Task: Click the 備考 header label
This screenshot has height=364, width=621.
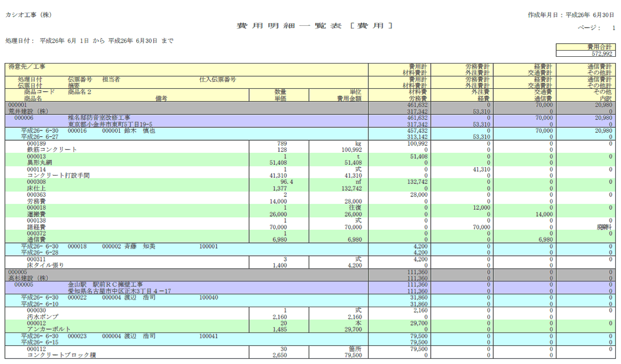Action: 161,98
